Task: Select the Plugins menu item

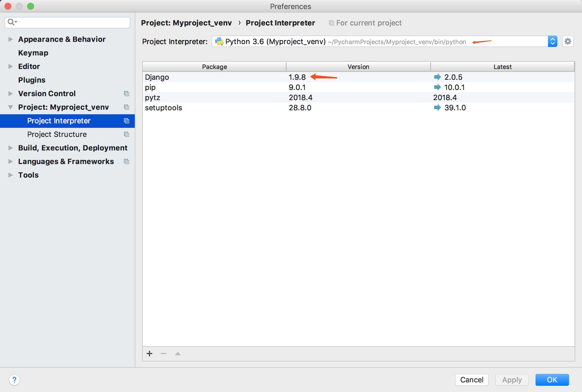Action: pos(31,79)
